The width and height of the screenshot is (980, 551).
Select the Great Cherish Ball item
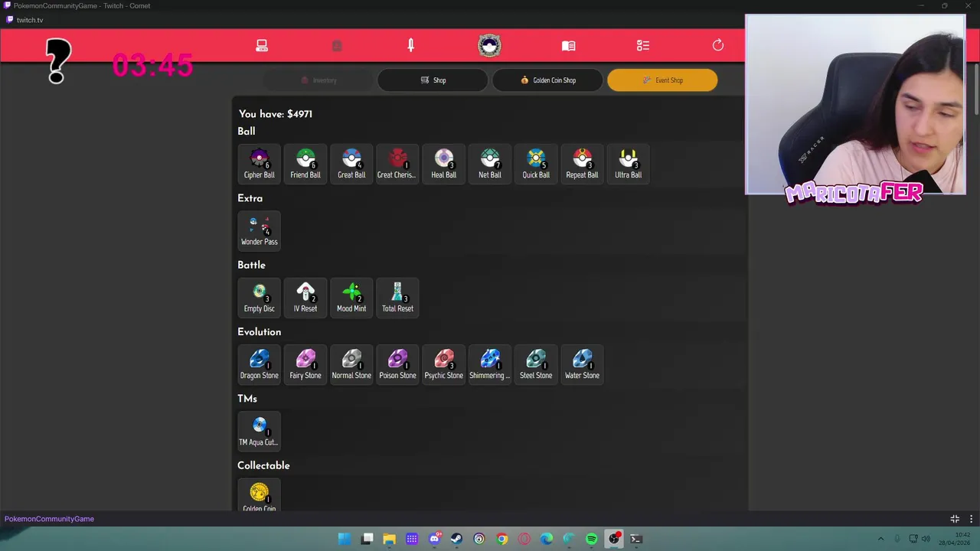[397, 164]
